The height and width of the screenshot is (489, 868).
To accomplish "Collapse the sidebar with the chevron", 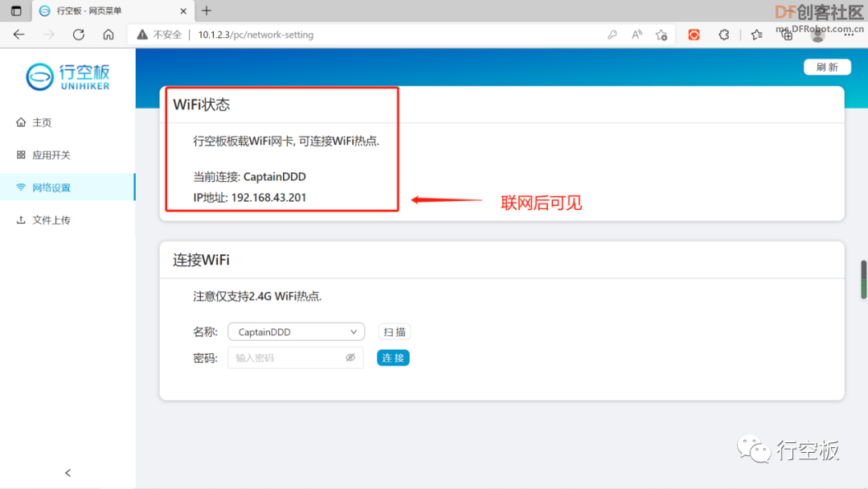I will pos(68,472).
